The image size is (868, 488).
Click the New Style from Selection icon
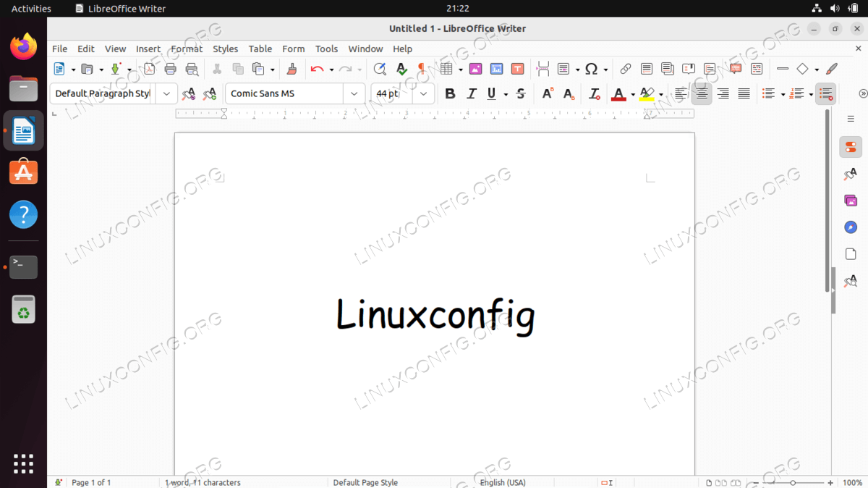210,93
